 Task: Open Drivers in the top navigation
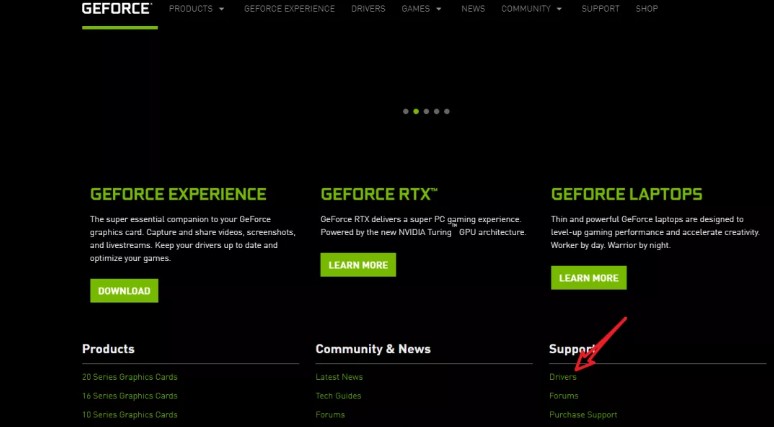[x=368, y=8]
